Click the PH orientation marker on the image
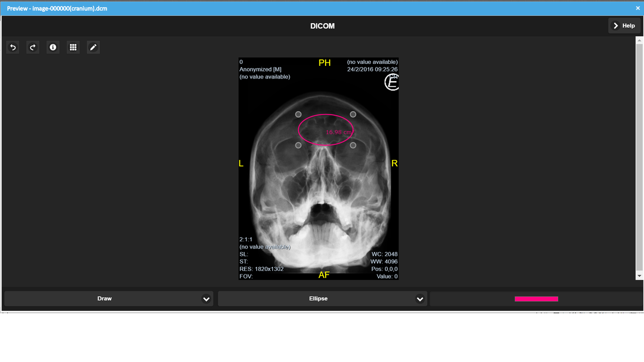The image size is (644, 362). (324, 63)
